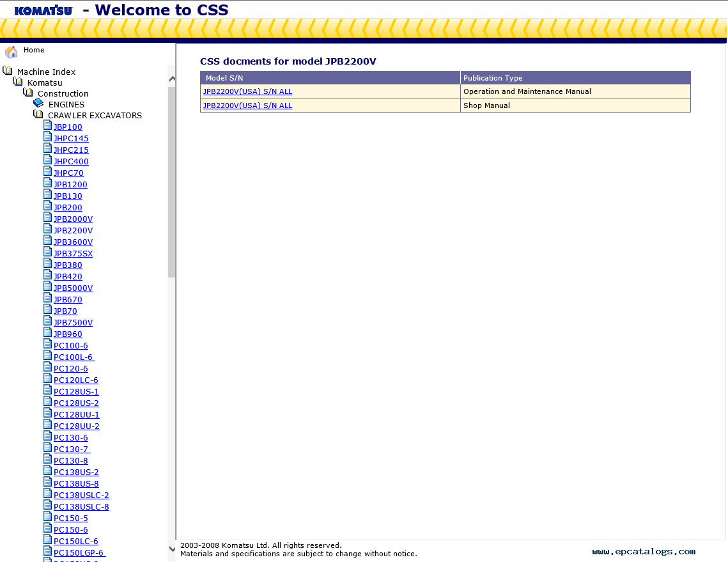Open the JPB130 model link
Screen dimensions: 728x562
tap(68, 196)
